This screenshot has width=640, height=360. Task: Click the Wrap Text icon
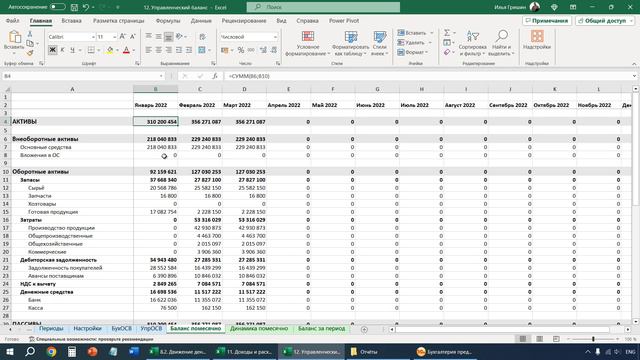tap(202, 37)
